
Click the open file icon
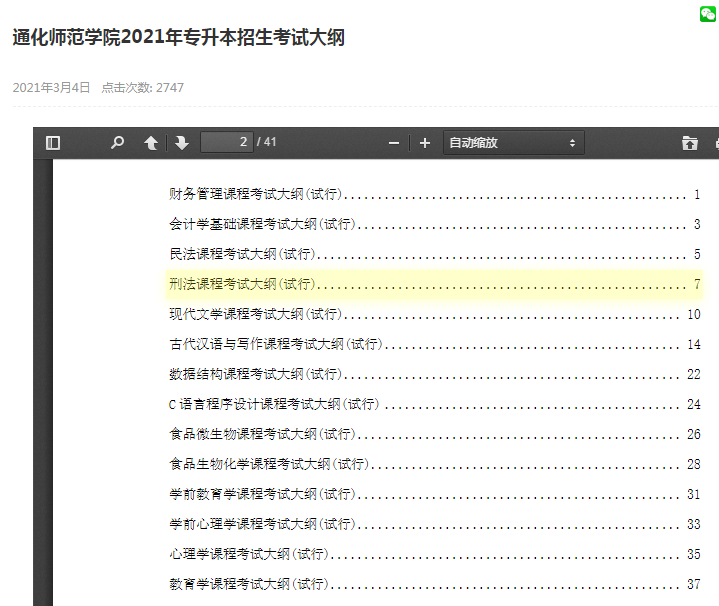point(689,143)
